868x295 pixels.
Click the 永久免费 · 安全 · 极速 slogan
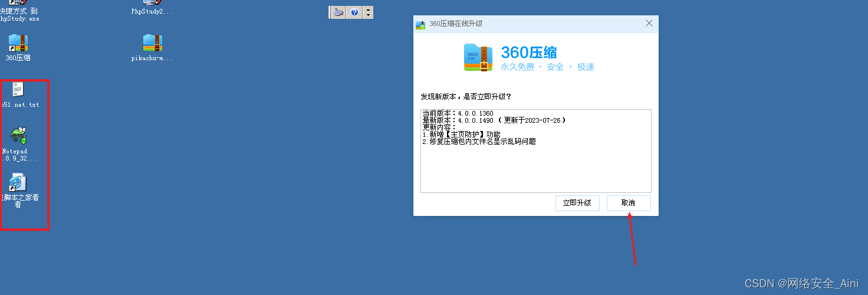tap(548, 67)
